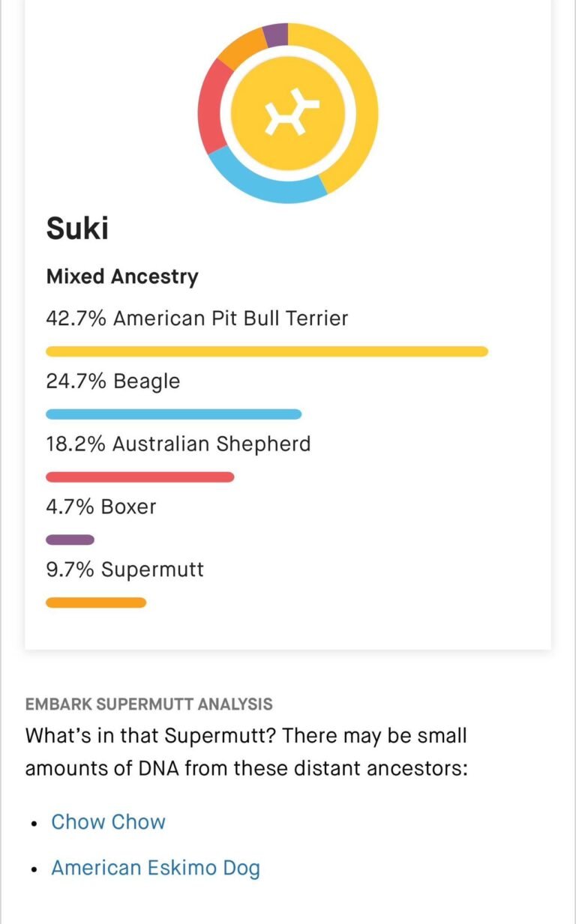Click the 18.2% Australian Shepherd label

coord(178,444)
